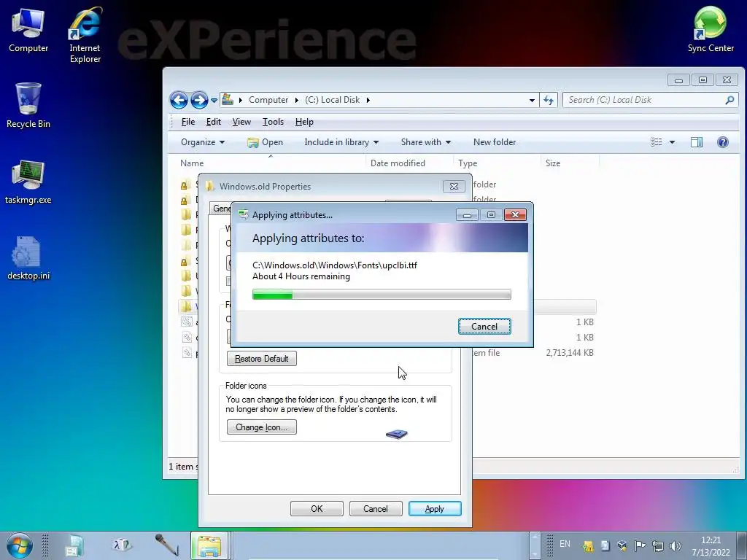747x560 pixels.
Task: Open the Recycle Bin on desktop
Action: click(x=28, y=105)
